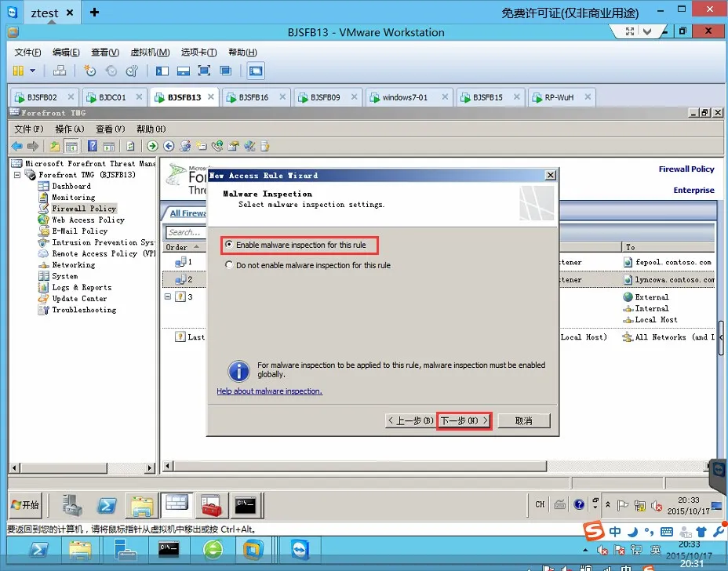Click the green right-arrow circle toolbar icon
Screen dimensions: 728x571
click(152, 146)
